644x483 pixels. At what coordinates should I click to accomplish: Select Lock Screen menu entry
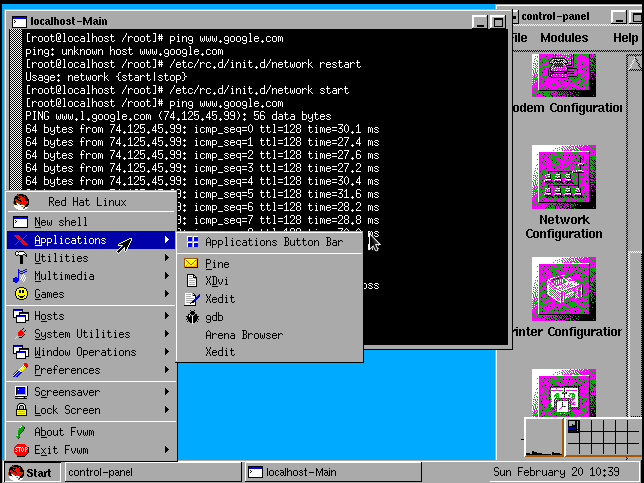(x=67, y=410)
